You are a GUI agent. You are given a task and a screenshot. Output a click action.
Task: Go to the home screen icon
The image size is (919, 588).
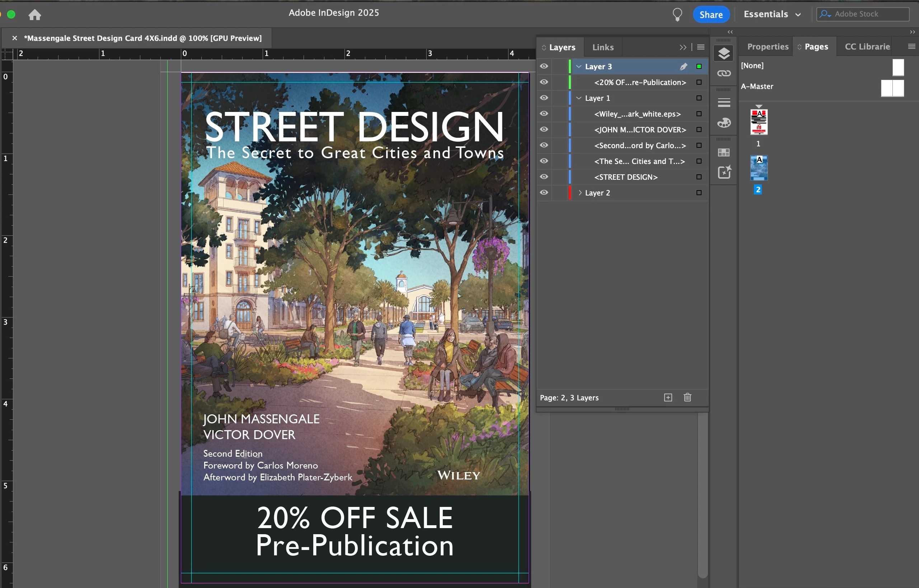coord(35,15)
